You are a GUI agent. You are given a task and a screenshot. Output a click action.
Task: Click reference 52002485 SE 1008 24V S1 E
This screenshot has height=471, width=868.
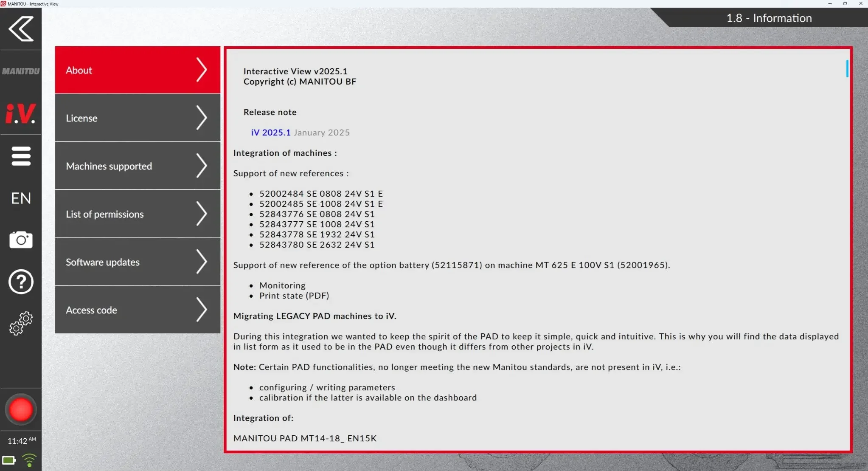(x=321, y=204)
